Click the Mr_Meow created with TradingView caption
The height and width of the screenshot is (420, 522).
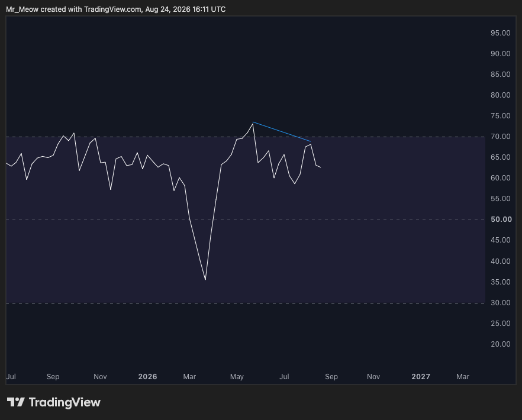[116, 9]
